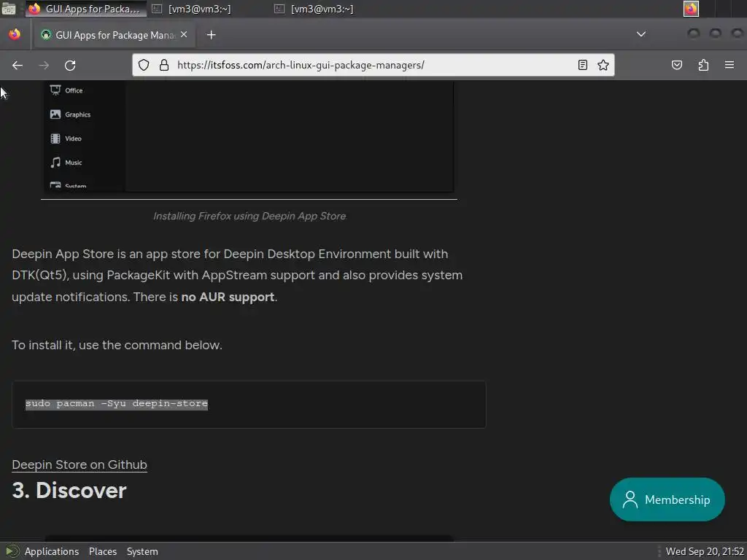Screen dimensions: 747x560
Task: Select the GUI Apps for Package Managers tab
Action: 115,35
